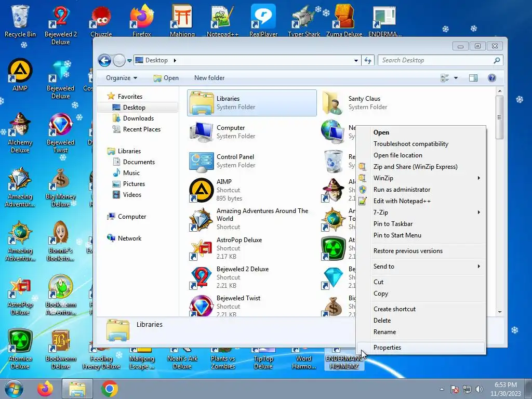The height and width of the screenshot is (399, 532).
Task: Click the Explorer Back navigation button
Action: click(104, 60)
